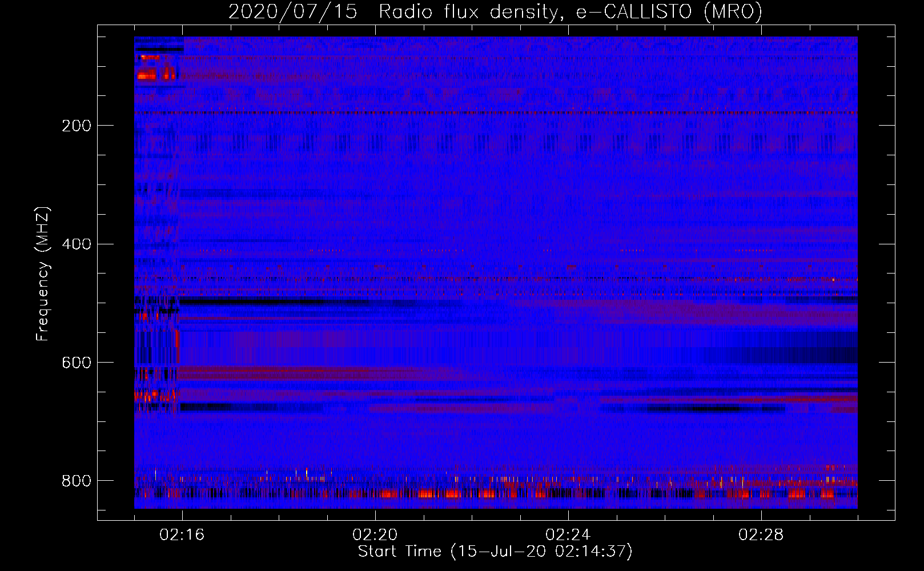Click the 600 frequency tick label
This screenshot has height=571, width=924.
pyautogui.click(x=77, y=363)
